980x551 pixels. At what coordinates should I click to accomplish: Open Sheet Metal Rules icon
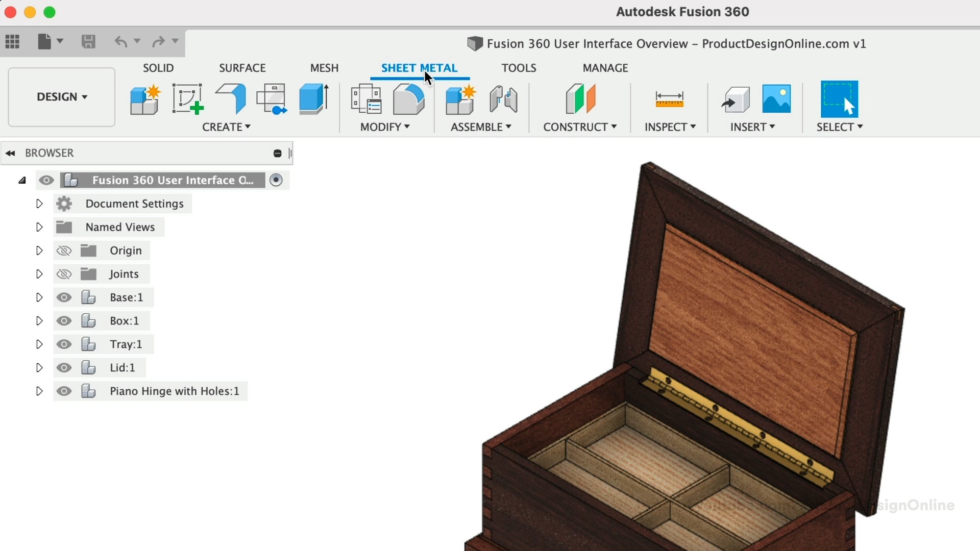point(366,99)
